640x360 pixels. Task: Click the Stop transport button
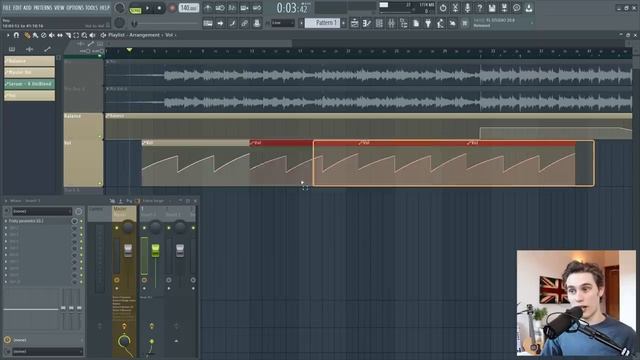160,8
